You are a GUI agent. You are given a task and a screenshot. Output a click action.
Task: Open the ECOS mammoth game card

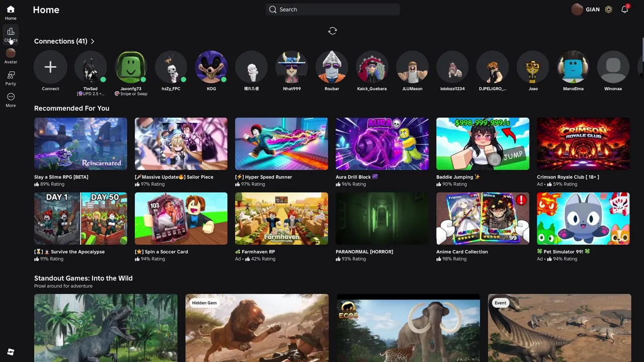point(408,328)
